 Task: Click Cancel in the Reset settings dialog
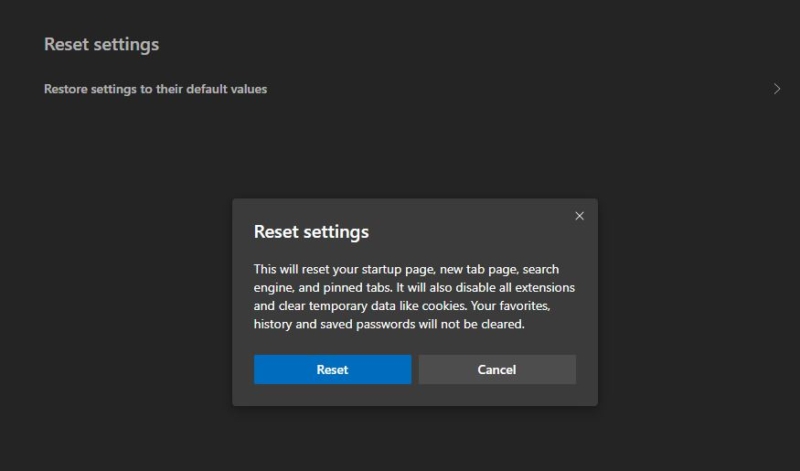click(497, 369)
